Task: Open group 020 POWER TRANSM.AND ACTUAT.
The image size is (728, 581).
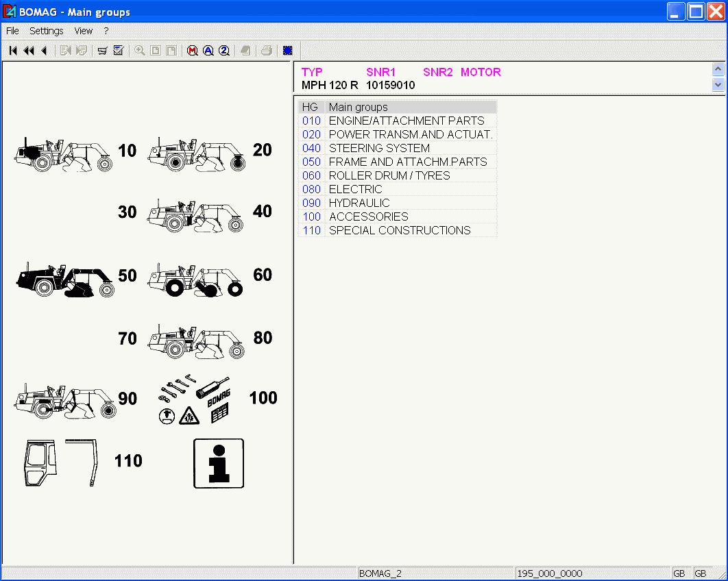Action: [398, 134]
